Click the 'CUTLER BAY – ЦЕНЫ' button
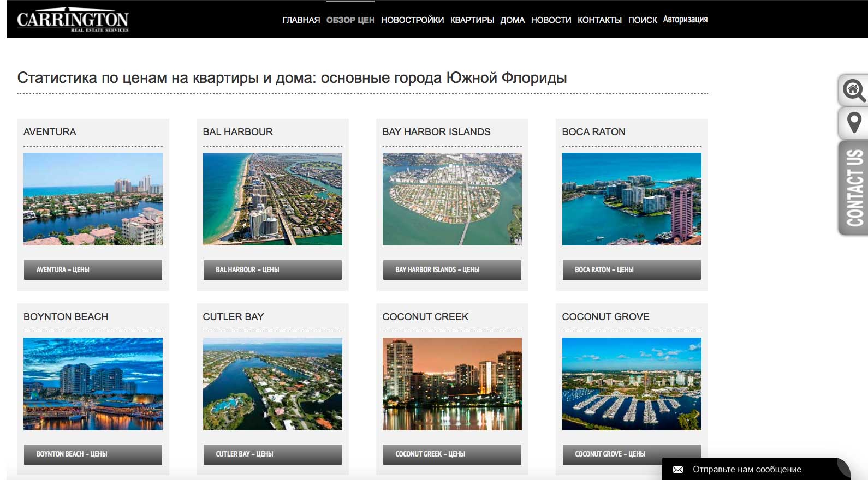Viewport: 868px width, 480px height. [x=272, y=454]
